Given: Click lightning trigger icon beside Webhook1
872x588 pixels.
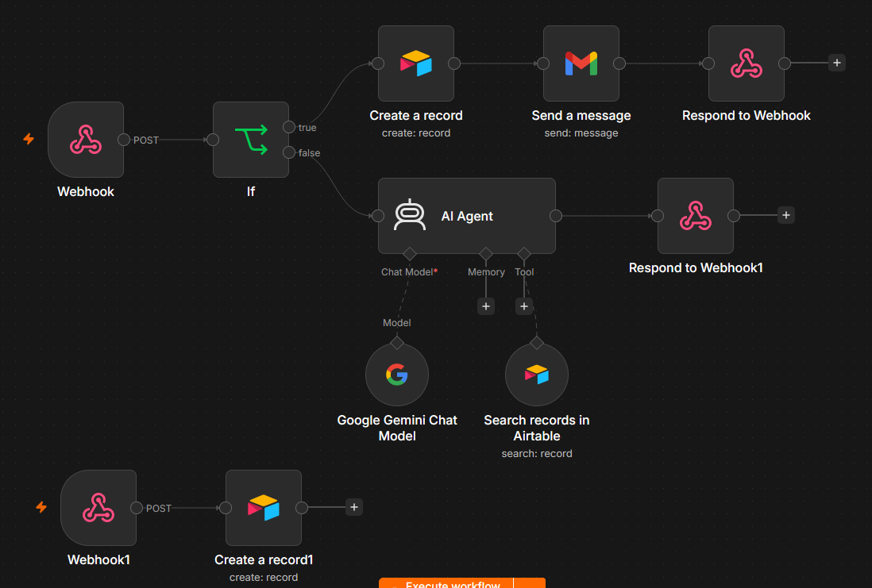Looking at the screenshot, I should pos(42,507).
